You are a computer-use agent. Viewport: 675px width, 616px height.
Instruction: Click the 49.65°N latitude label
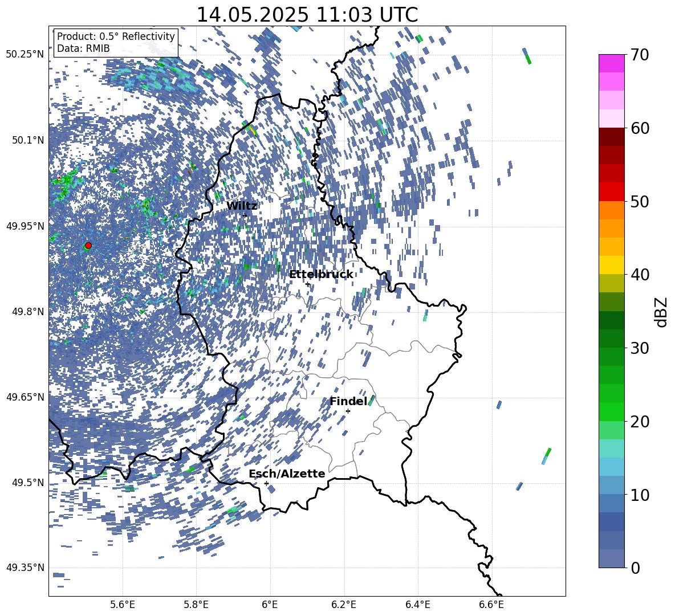25,397
